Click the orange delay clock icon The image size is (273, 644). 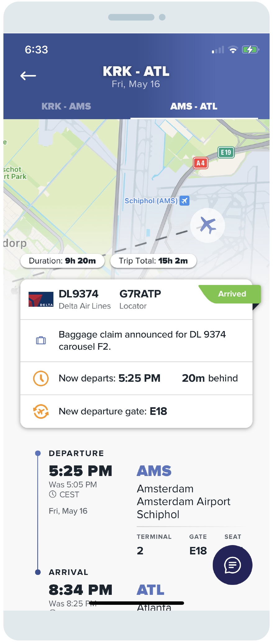(x=41, y=378)
